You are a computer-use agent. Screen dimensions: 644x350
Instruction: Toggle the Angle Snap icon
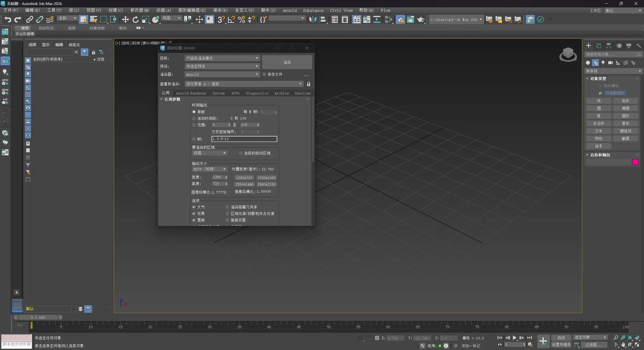click(x=231, y=19)
